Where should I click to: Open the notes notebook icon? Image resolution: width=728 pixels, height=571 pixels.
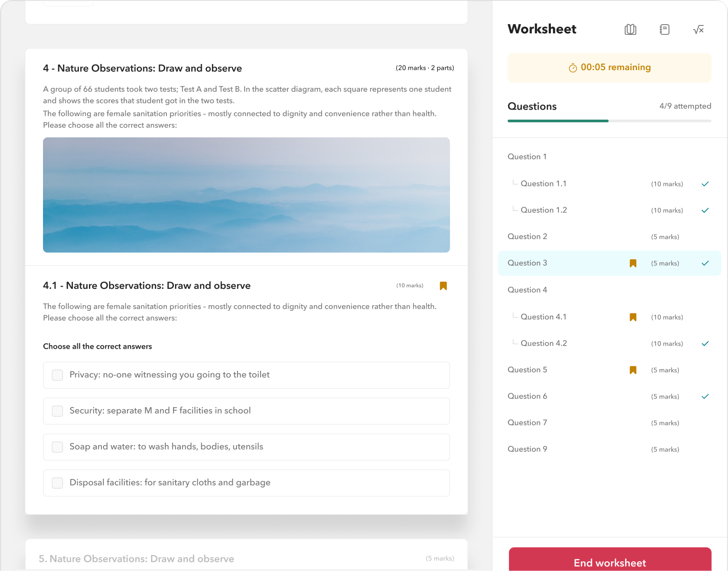664,30
